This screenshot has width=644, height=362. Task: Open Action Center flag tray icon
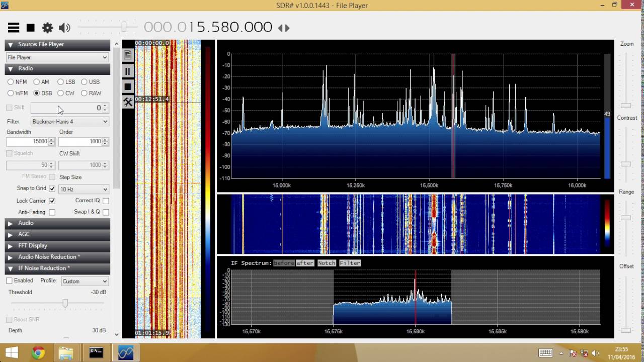pyautogui.click(x=573, y=353)
